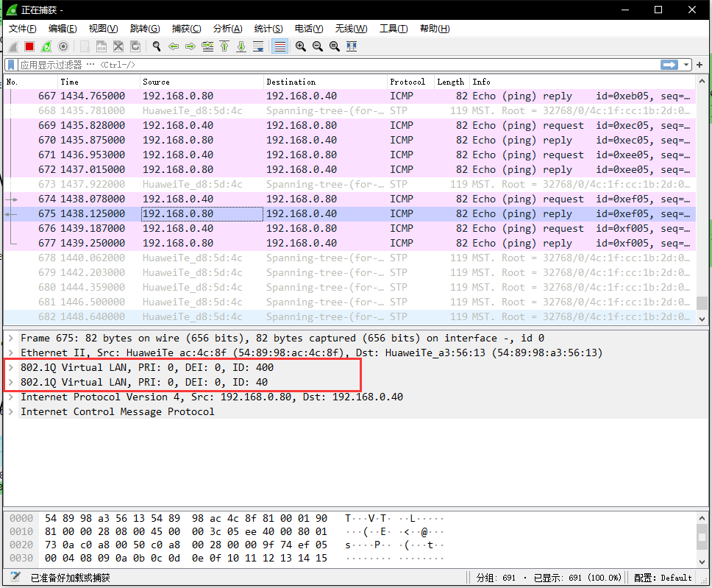Open the 帮助(H) menu
Image resolution: width=712 pixels, height=588 pixels.
[435, 29]
